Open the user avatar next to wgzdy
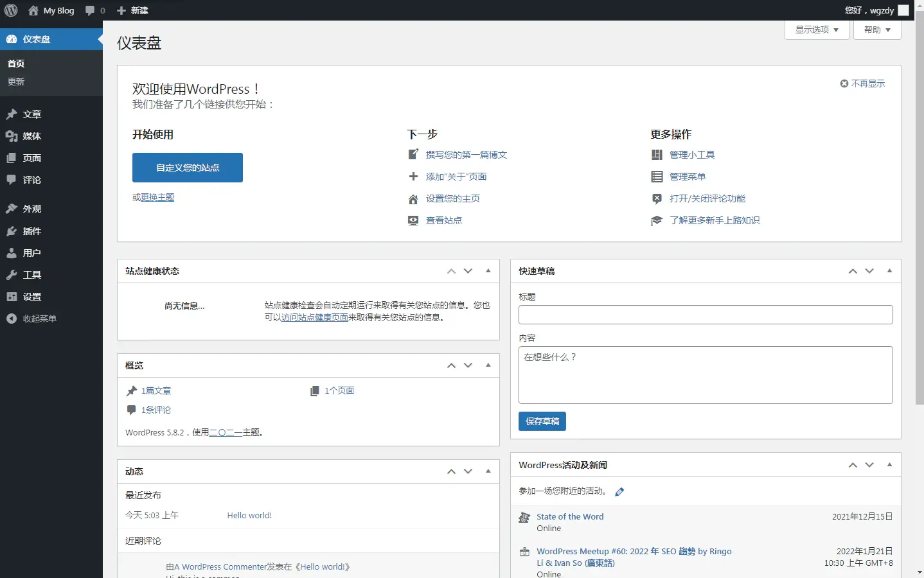924x578 pixels. click(x=903, y=10)
